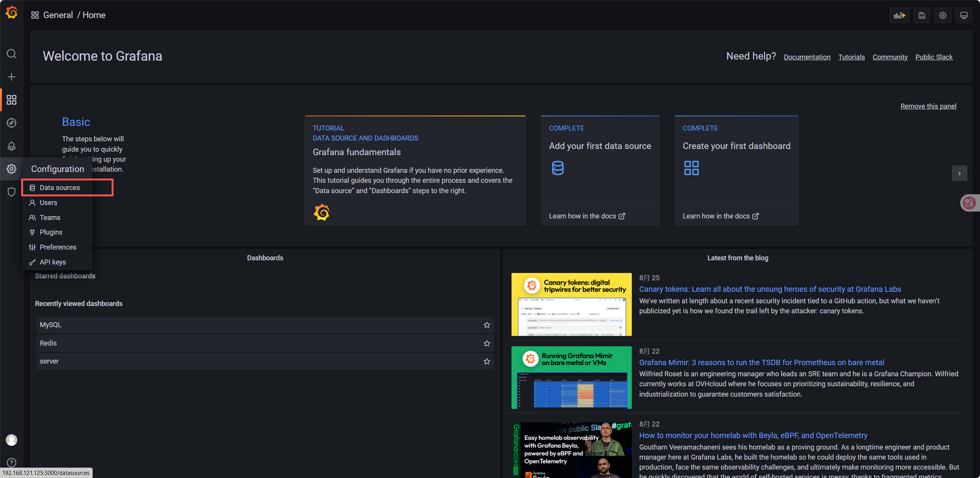Open the Grafana fundamentals tutorial card

click(415, 170)
